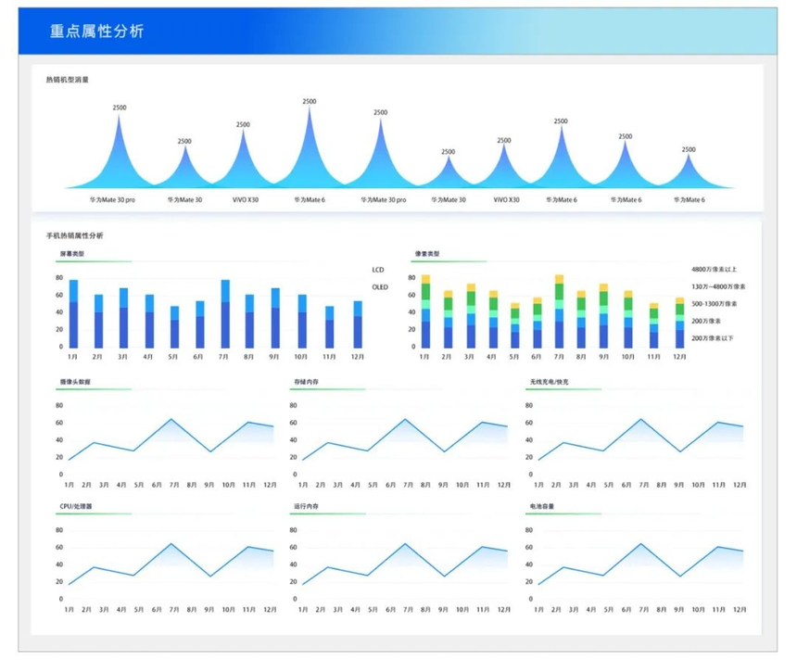Select the second "VIVO X30" axis label

(506, 200)
